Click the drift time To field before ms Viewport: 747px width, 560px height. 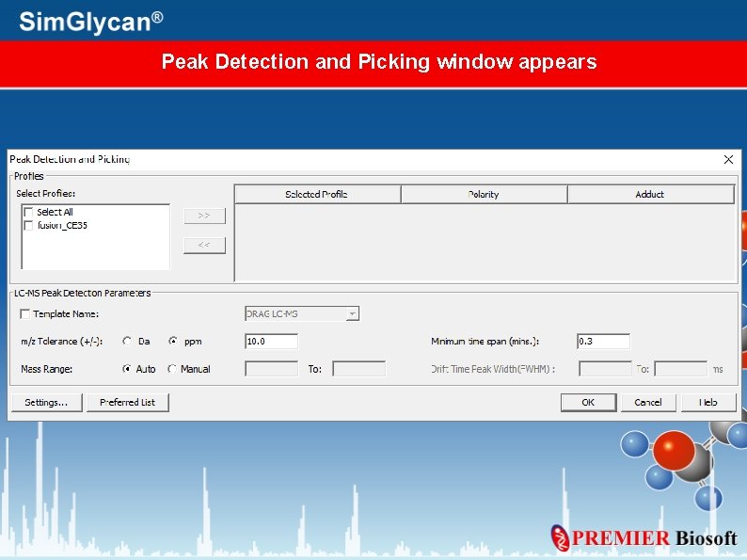(x=681, y=369)
